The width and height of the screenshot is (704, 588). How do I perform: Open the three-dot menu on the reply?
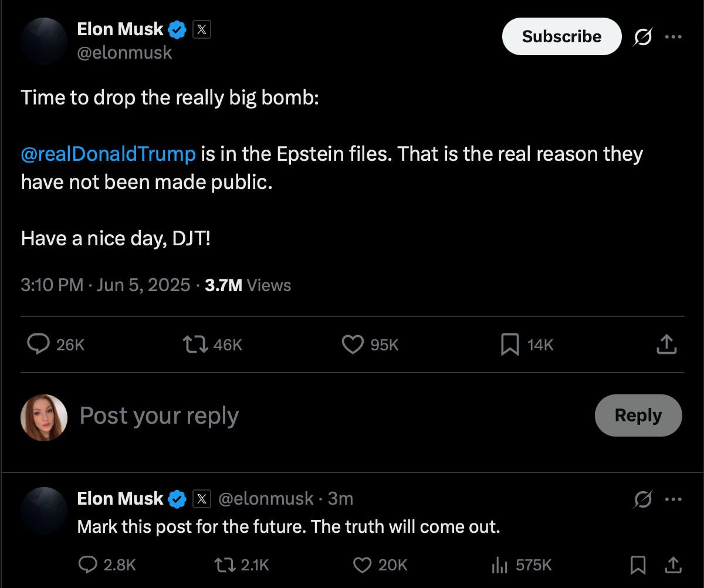673,500
